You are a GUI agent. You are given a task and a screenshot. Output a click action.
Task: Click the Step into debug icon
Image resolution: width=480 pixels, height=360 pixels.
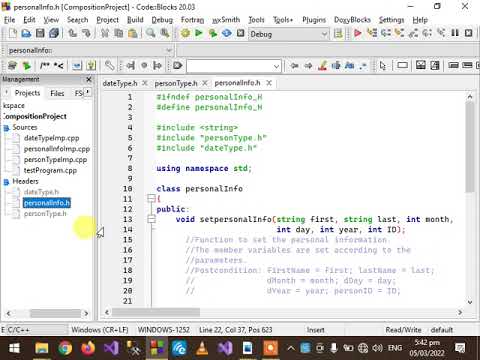coord(399,33)
